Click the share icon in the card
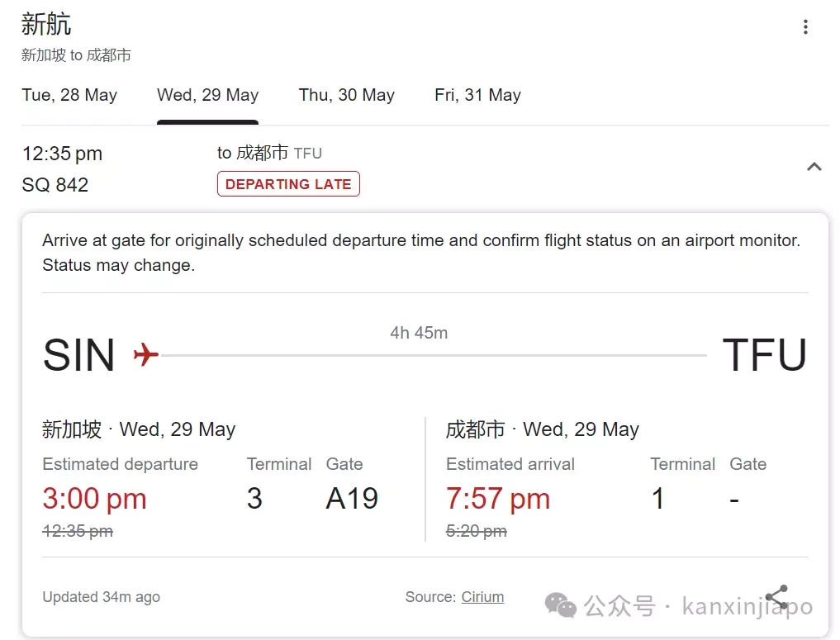The image size is (840, 640). tap(776, 596)
